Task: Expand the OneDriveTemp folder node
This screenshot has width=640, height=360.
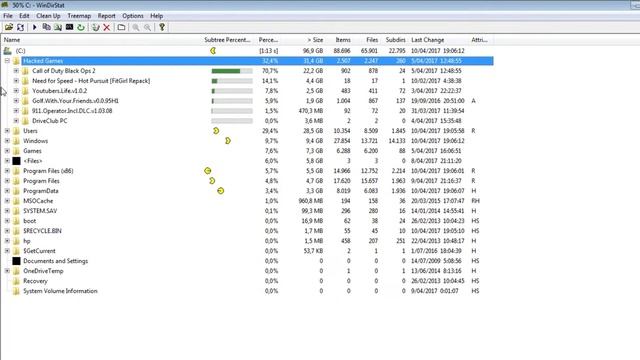Action: point(7,271)
